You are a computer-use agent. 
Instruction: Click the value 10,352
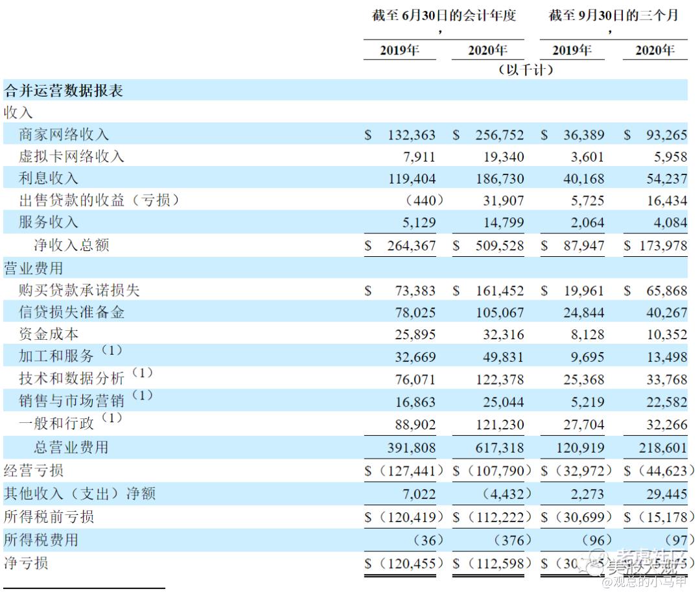668,335
